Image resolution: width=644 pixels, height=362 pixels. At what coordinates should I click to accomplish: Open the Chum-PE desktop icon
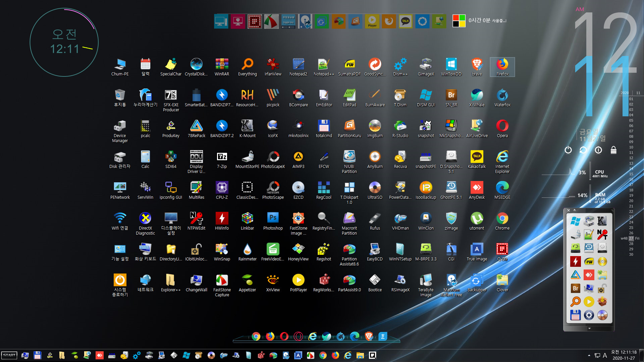[120, 67]
